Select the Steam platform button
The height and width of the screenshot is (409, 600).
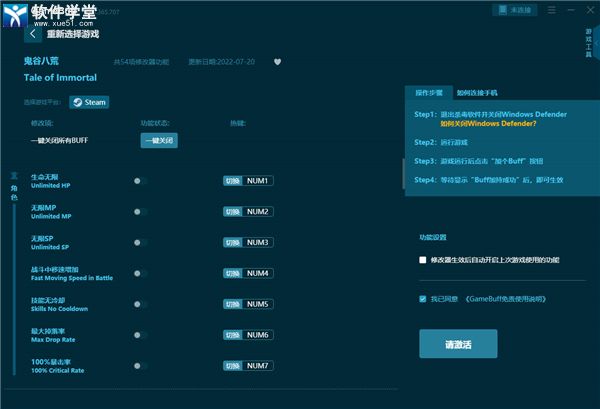pos(90,102)
